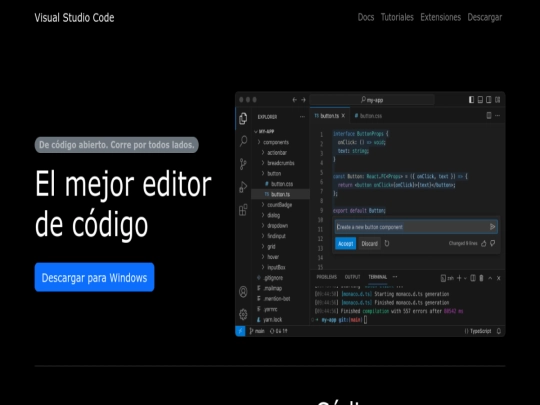Switch to the button.css editor tab

tap(368, 116)
